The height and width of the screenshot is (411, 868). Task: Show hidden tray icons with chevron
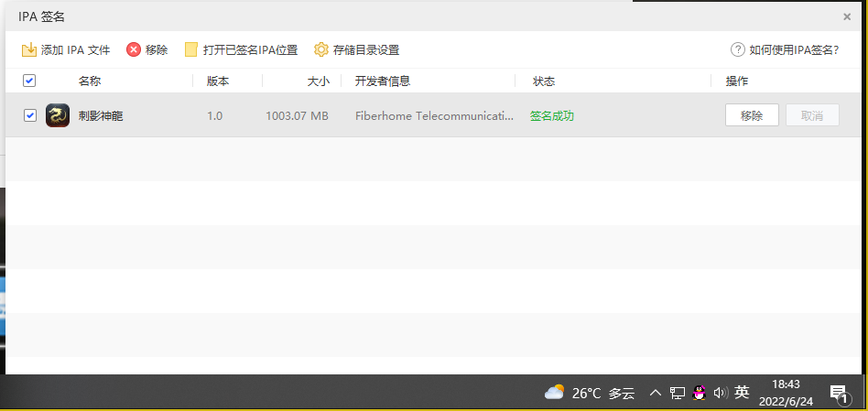pyautogui.click(x=656, y=394)
